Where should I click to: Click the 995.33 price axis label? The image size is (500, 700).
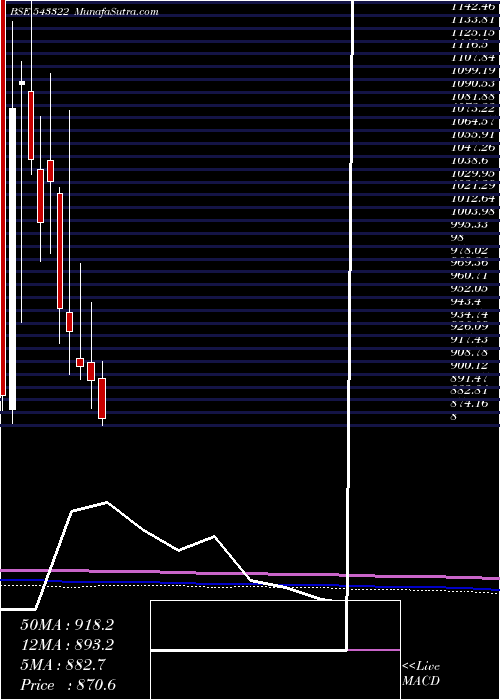pyautogui.click(x=470, y=225)
